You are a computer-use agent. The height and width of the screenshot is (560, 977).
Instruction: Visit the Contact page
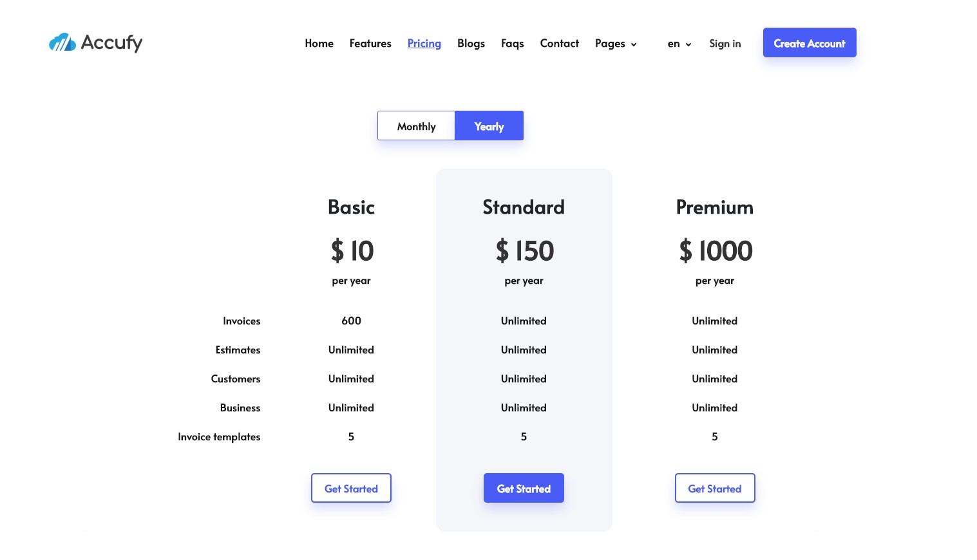(559, 43)
